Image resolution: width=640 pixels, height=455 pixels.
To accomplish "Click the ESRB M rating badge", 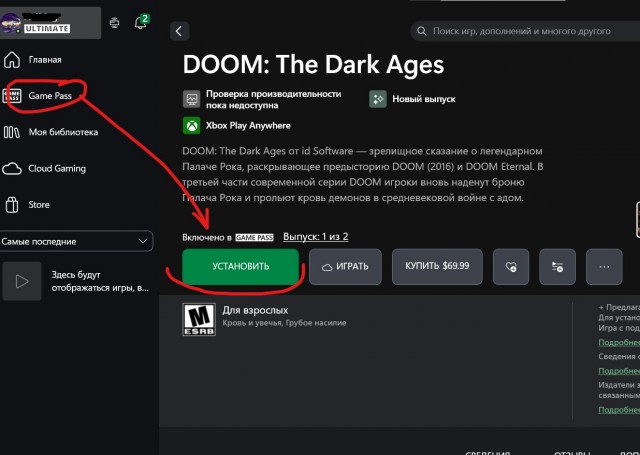I will coord(199,320).
